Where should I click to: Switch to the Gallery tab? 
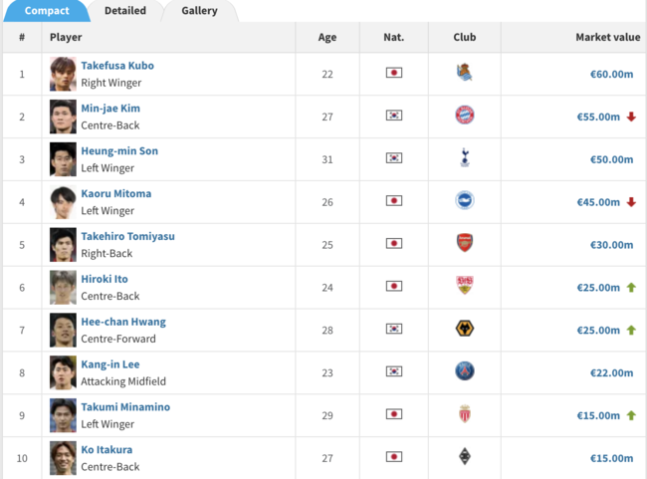pos(199,11)
